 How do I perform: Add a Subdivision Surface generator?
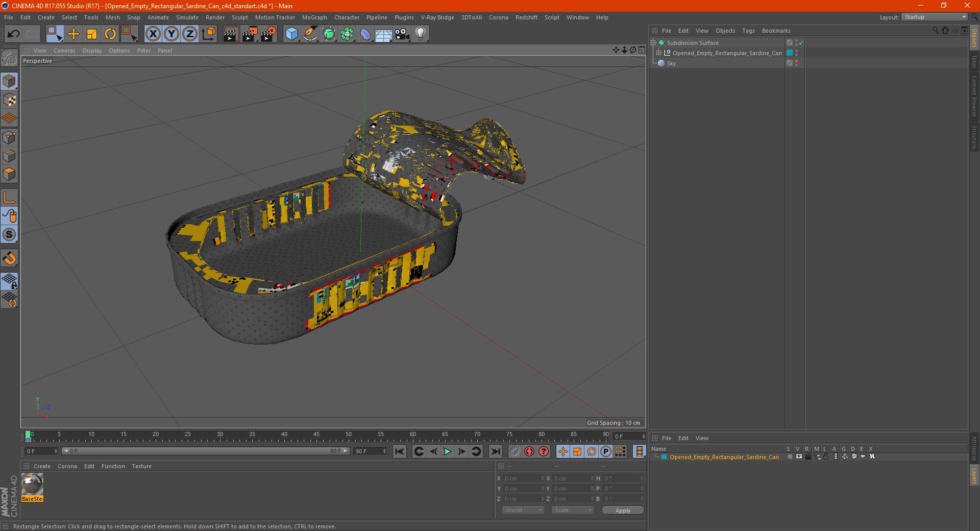pyautogui.click(x=329, y=34)
